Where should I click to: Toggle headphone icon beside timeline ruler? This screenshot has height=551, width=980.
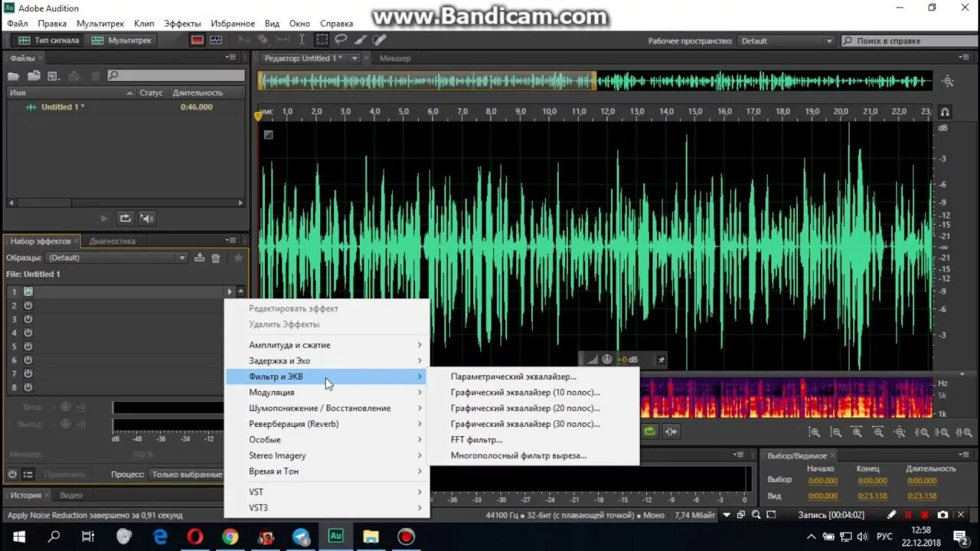click(945, 112)
